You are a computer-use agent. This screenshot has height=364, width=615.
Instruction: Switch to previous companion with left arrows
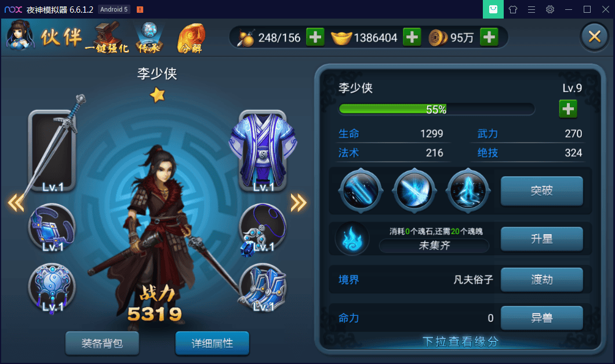tap(16, 203)
